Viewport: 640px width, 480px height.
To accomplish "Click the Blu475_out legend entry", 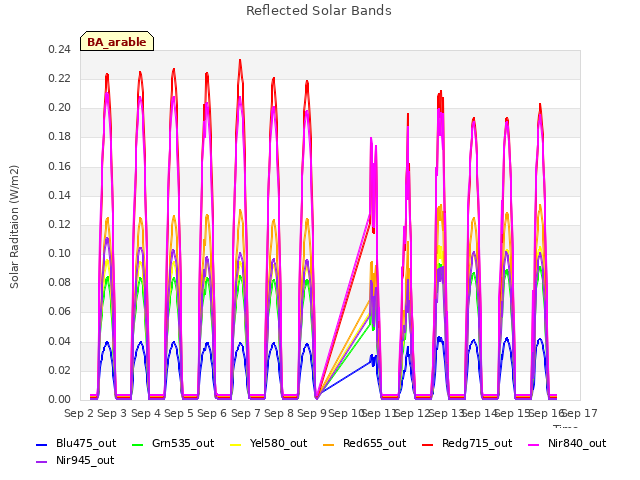I will point(76,443).
